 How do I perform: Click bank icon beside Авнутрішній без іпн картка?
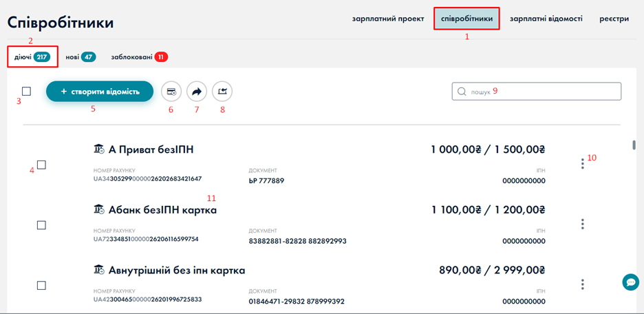(x=99, y=270)
